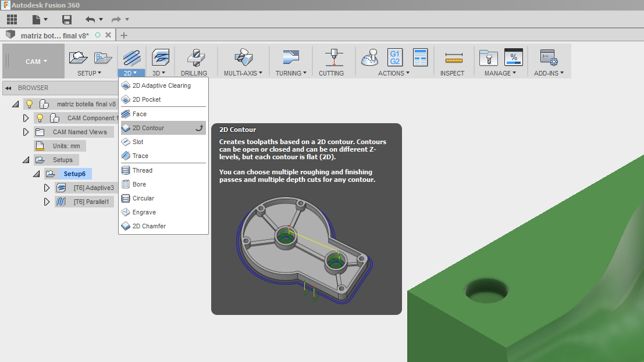Click the Setup Sheet icon
The height and width of the screenshot is (362, 644).
coord(420,58)
